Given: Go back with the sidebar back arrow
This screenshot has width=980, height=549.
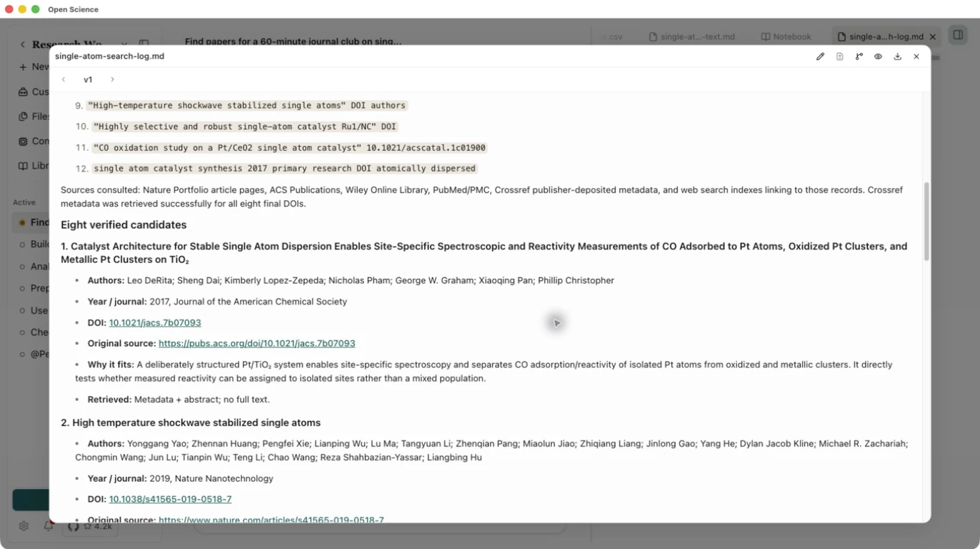Looking at the screenshot, I should click(x=23, y=44).
